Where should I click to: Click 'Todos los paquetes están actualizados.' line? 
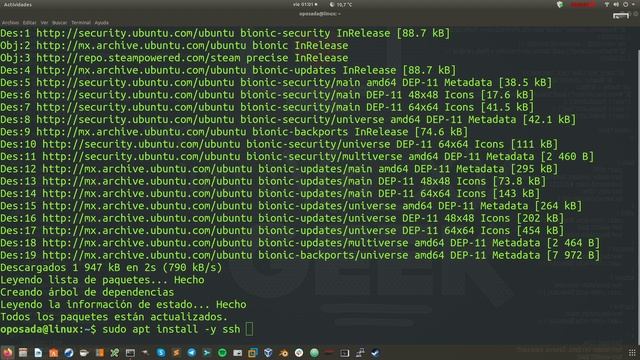pyautogui.click(x=114, y=317)
